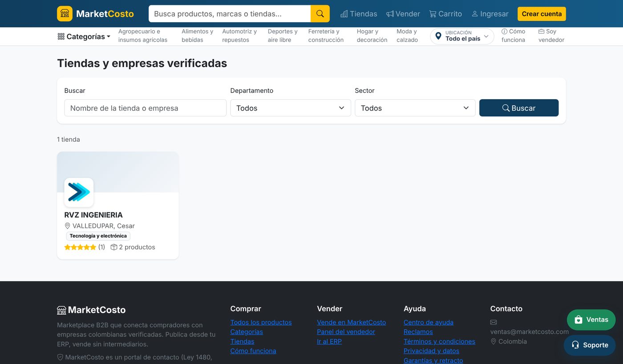Open the Tiendas link in the header

(x=359, y=14)
